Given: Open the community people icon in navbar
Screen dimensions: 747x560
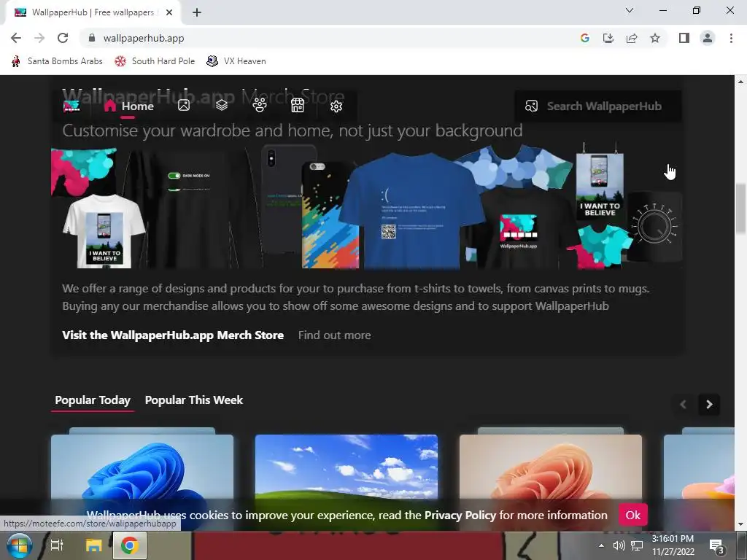Looking at the screenshot, I should tap(260, 105).
